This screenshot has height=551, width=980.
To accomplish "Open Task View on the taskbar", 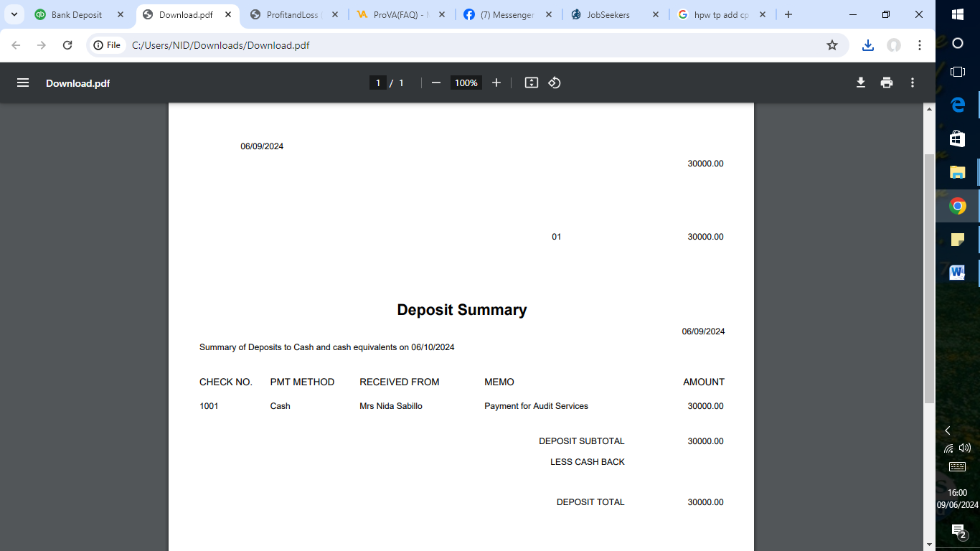I will 958,72.
